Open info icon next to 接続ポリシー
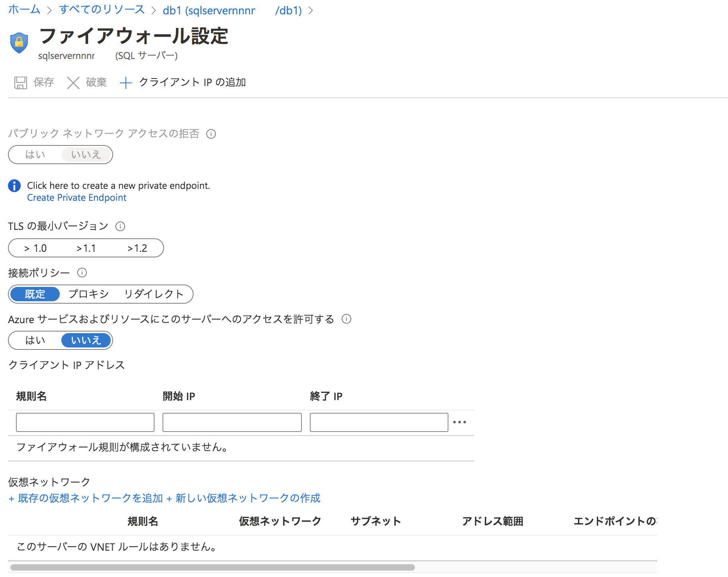The image size is (728, 577). point(82,273)
